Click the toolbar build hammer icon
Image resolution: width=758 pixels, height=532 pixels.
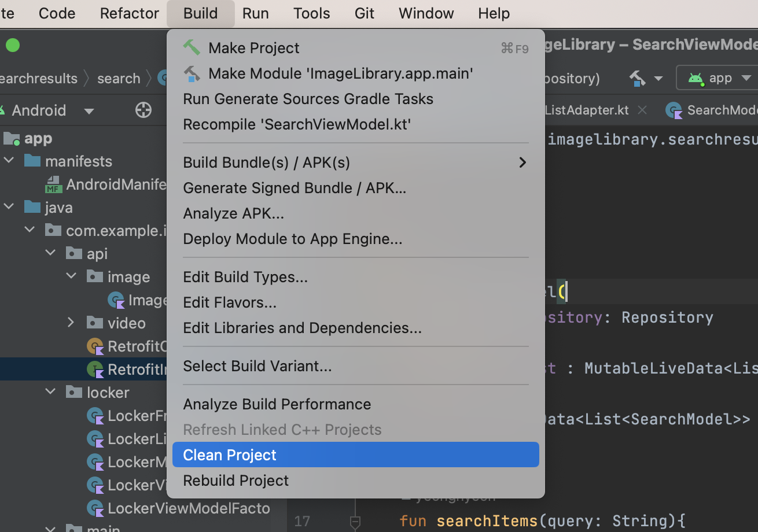coord(638,78)
